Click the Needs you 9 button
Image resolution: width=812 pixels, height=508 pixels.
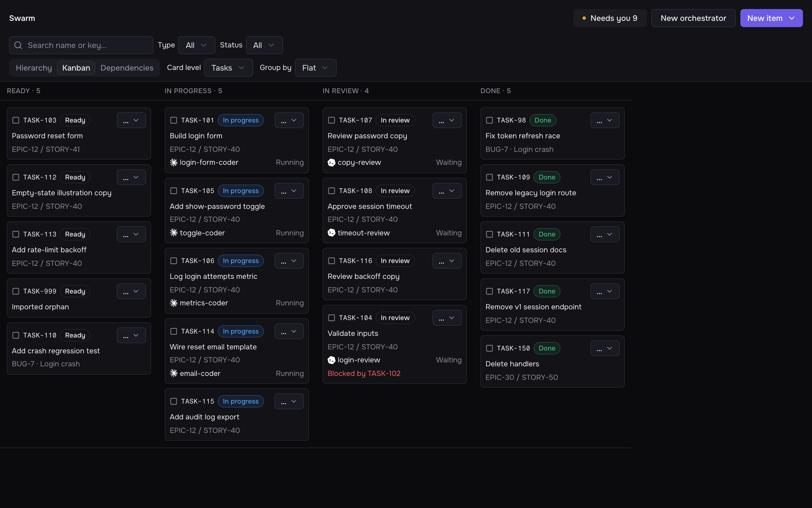(x=610, y=18)
